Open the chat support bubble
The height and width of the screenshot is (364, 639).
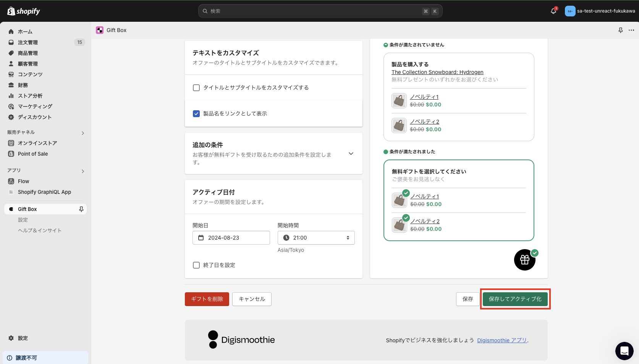(x=624, y=351)
